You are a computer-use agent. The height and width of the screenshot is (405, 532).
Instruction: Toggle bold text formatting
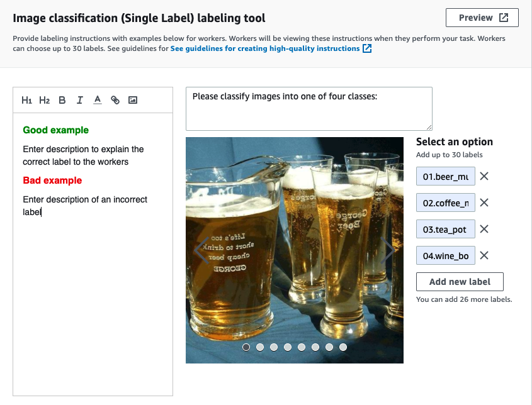point(62,100)
